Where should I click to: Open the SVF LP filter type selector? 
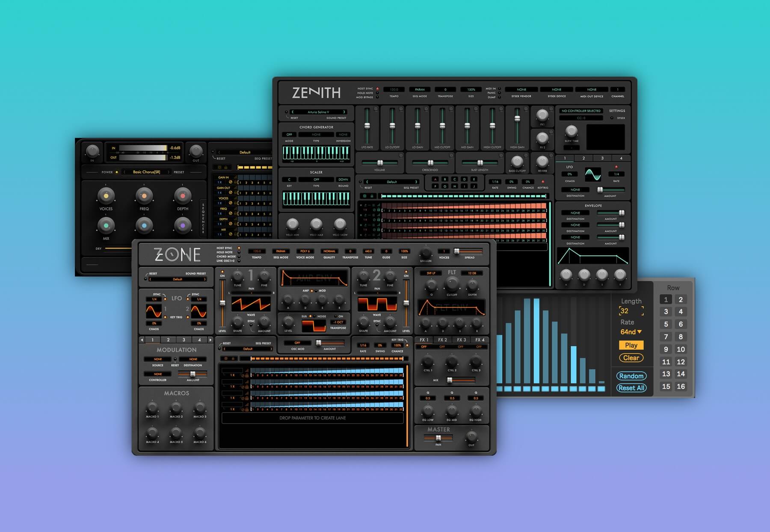pyautogui.click(x=431, y=273)
